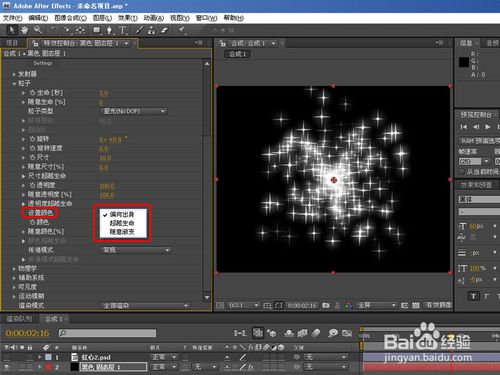Select the Puppet Pin tool
Image resolution: width=500 pixels, height=375 pixels.
(x=182, y=30)
